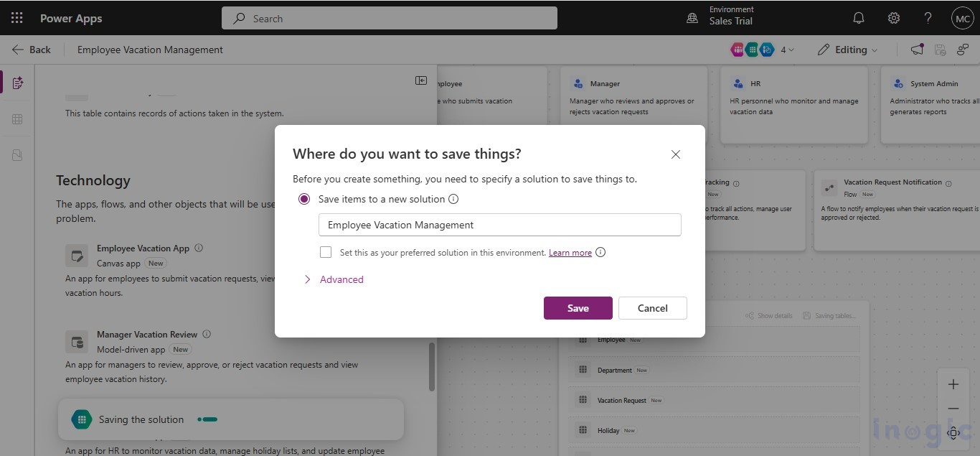Screen dimensions: 980x456
Task: Click the Manager persona card icon
Action: click(577, 83)
